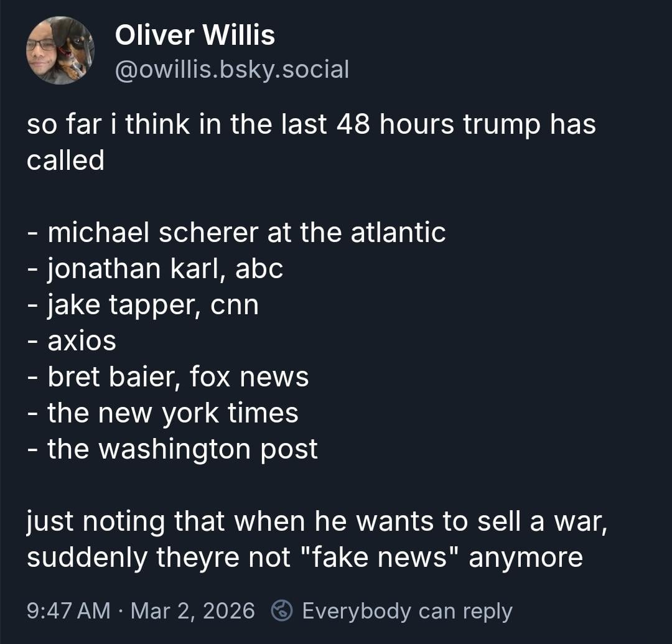Click the "michael scherer at the atlantic" line
Screen dimensions: 672x644
(x=236, y=233)
